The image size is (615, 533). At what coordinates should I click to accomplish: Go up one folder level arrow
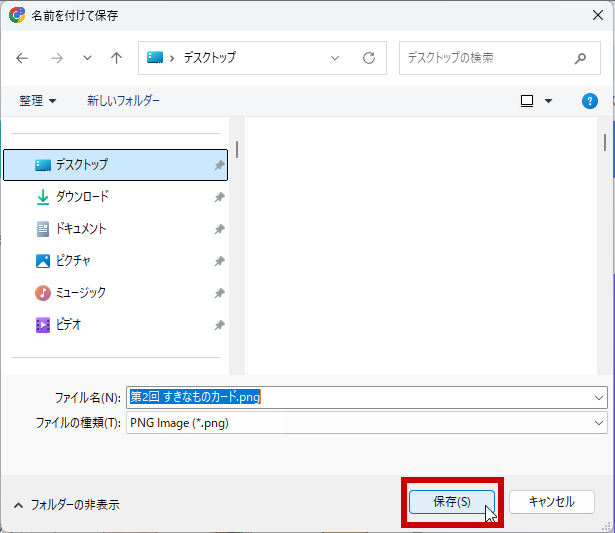click(x=116, y=58)
